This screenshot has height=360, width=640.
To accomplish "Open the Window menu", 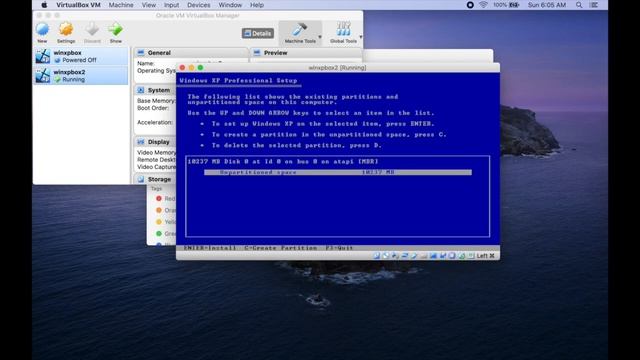I will click(230, 5).
